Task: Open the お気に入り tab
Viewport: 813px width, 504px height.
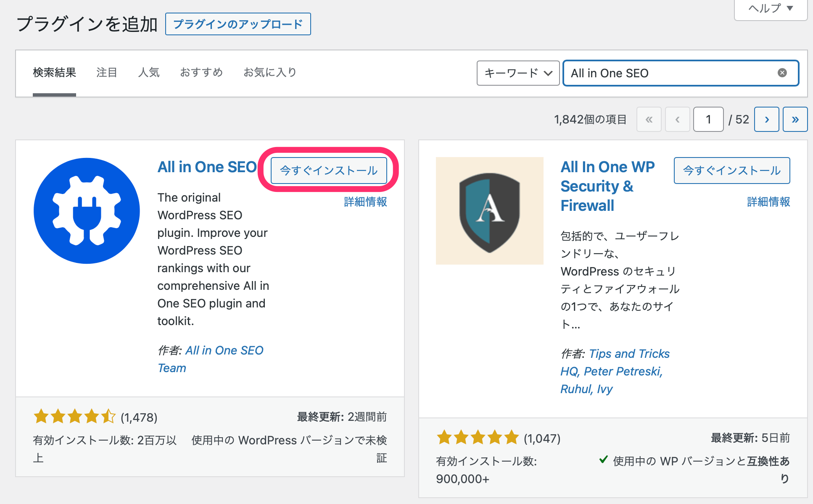Action: pos(270,73)
